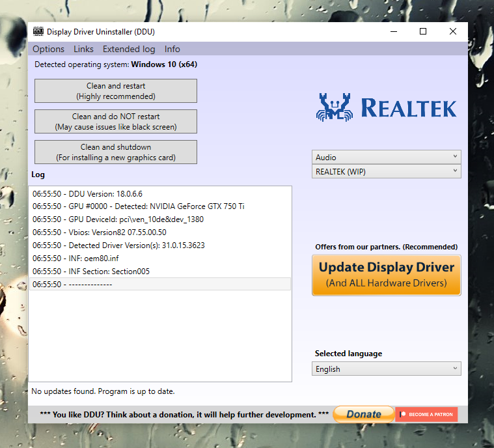Click Offers from our partners label
Screen dimensions: 494x448
click(386, 247)
